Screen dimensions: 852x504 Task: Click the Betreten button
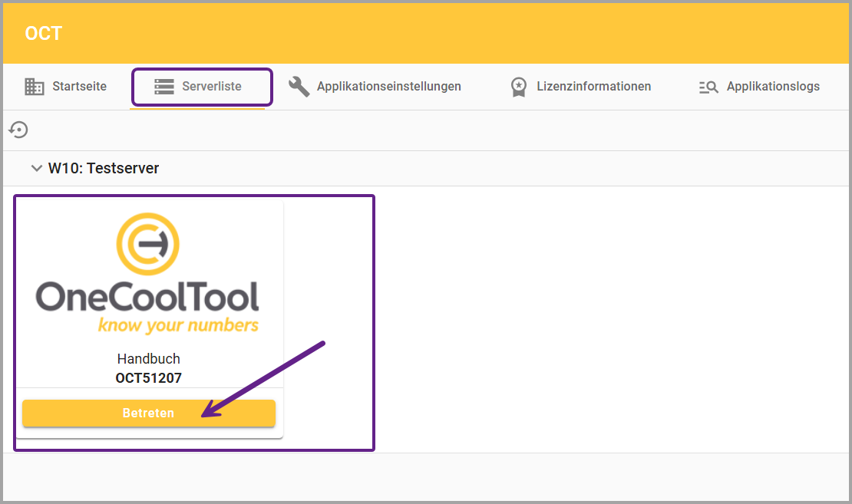click(149, 413)
